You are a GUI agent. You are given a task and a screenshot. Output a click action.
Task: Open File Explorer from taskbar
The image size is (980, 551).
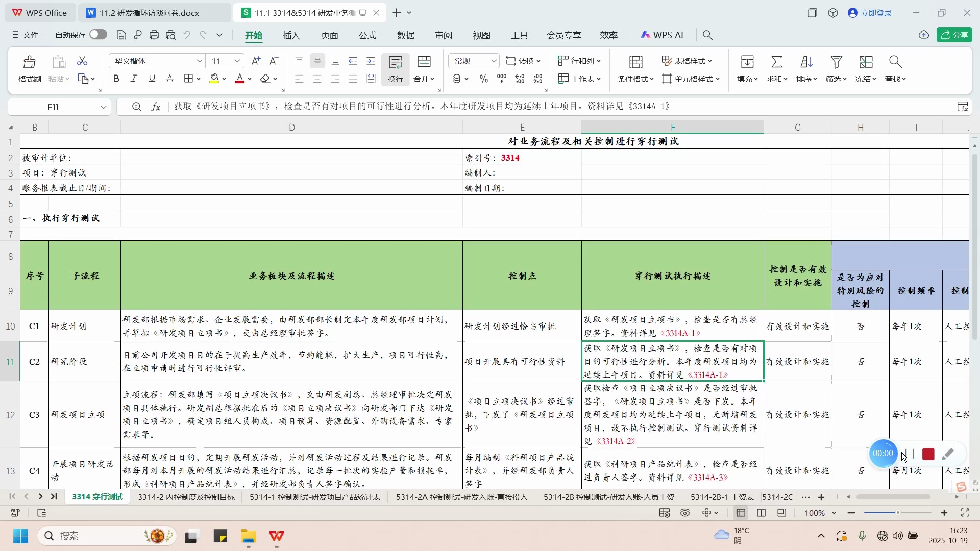[249, 536]
